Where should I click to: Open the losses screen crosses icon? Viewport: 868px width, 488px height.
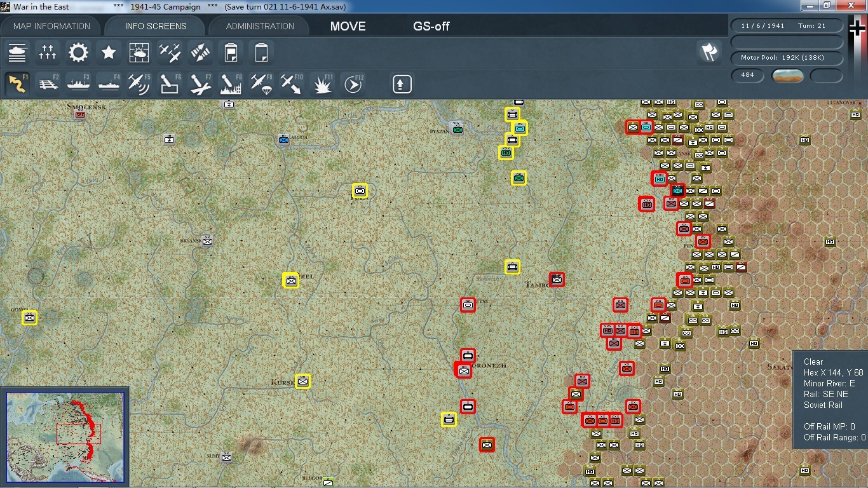tap(48, 53)
